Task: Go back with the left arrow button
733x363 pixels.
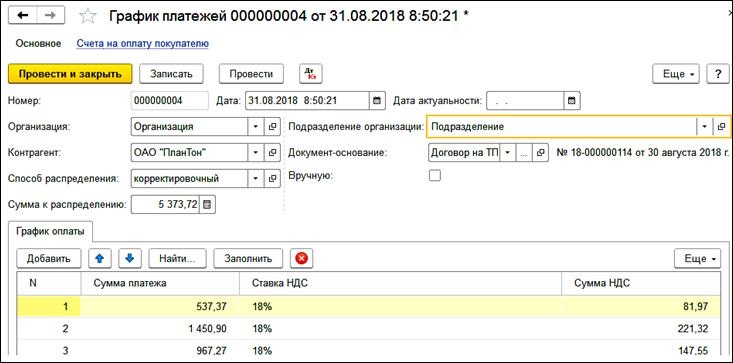Action: click(23, 15)
